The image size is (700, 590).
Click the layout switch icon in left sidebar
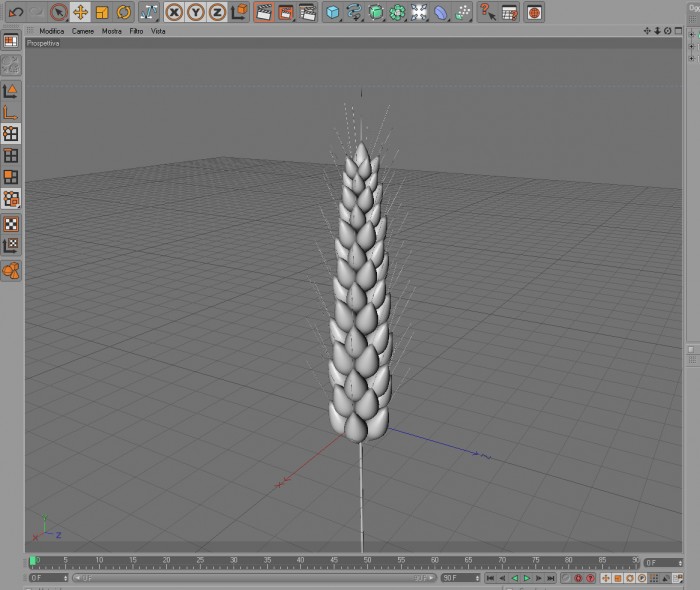point(11,41)
